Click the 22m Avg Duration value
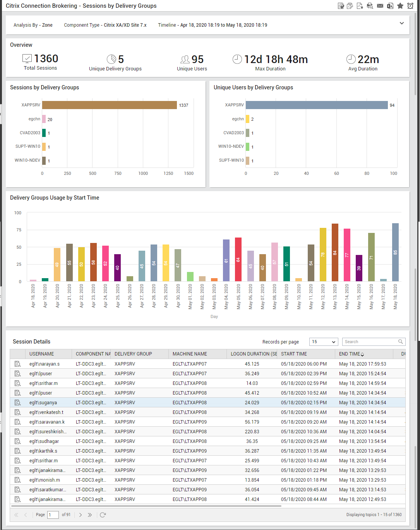 (x=368, y=59)
